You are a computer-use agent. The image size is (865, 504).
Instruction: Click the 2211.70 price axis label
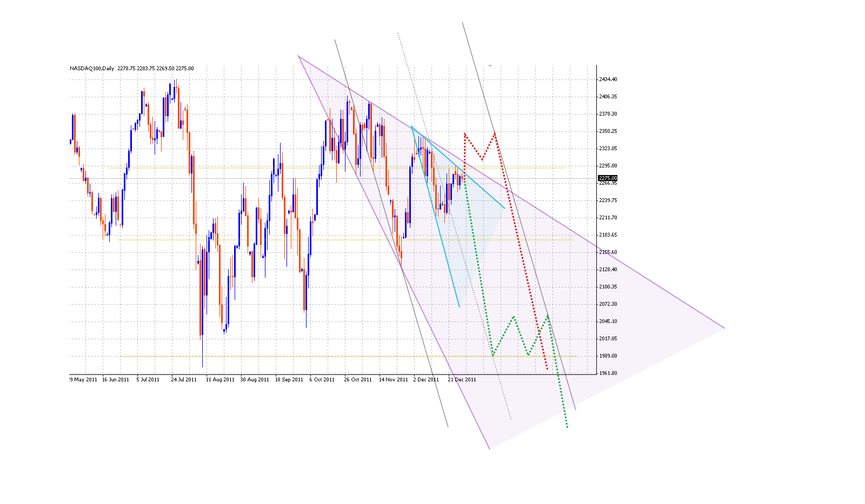click(x=608, y=218)
